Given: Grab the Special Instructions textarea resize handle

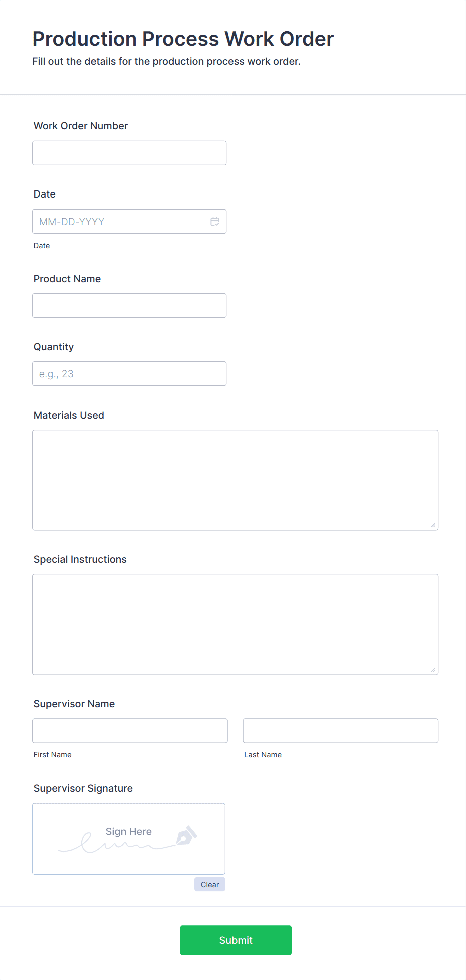Looking at the screenshot, I should [x=433, y=669].
